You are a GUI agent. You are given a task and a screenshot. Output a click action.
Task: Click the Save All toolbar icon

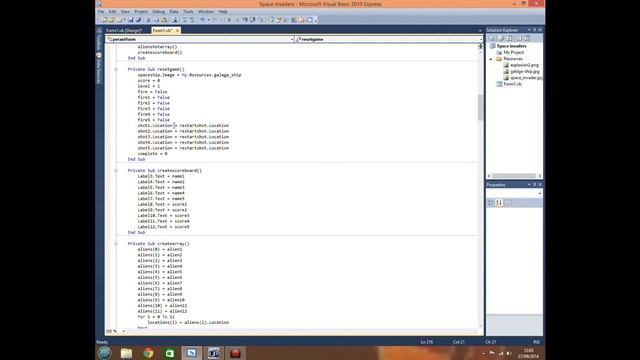pos(138,20)
